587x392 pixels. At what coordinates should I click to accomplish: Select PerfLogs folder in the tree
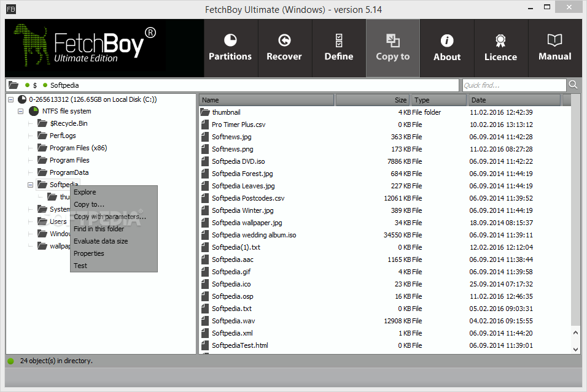[63, 136]
